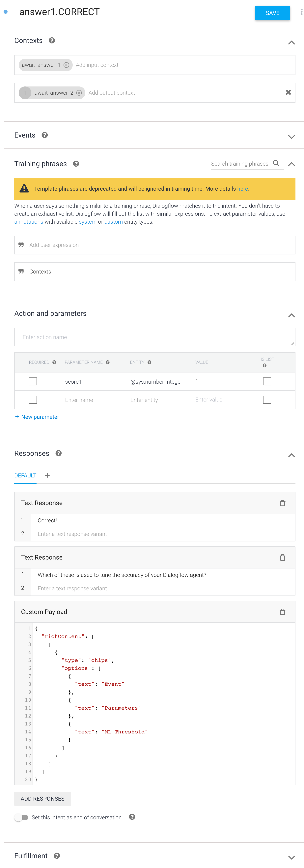Open the Contexts help question mark icon

[52, 41]
